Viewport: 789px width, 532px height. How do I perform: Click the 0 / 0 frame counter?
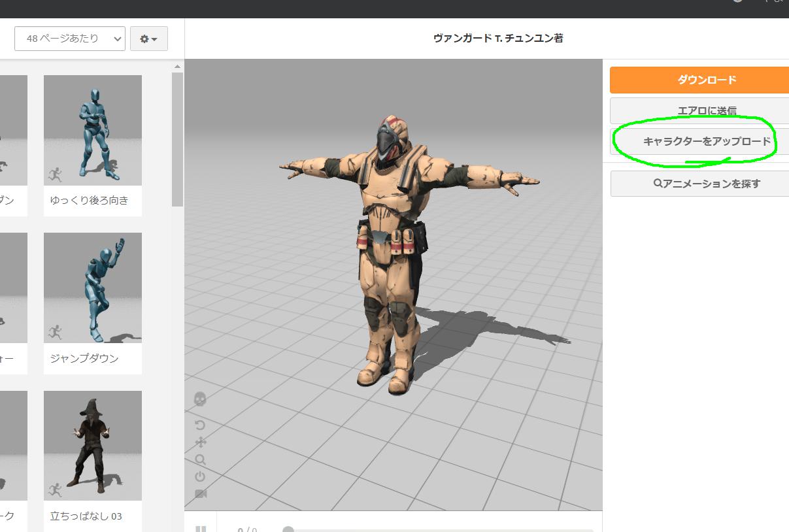point(247,529)
